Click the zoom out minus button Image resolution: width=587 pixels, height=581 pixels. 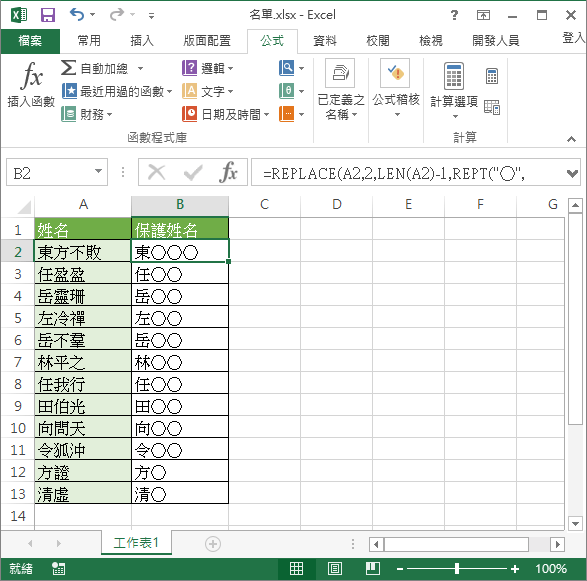[400, 569]
